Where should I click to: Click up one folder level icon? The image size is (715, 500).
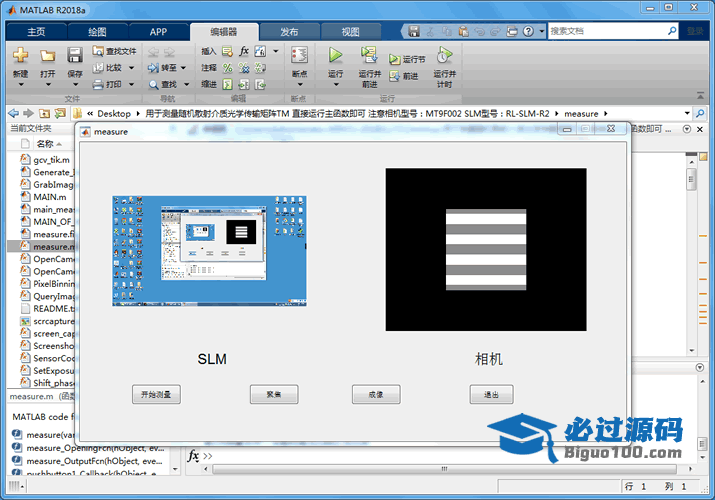(44, 113)
